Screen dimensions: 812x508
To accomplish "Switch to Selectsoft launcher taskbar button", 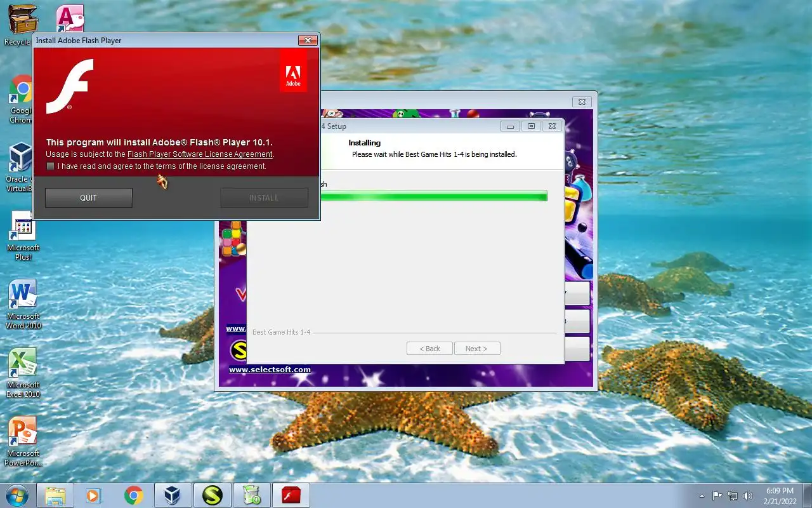I will click(213, 495).
